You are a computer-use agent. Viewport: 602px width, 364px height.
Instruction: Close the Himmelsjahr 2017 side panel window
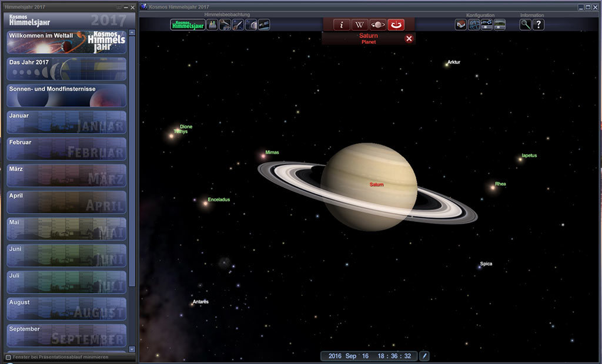click(x=132, y=7)
